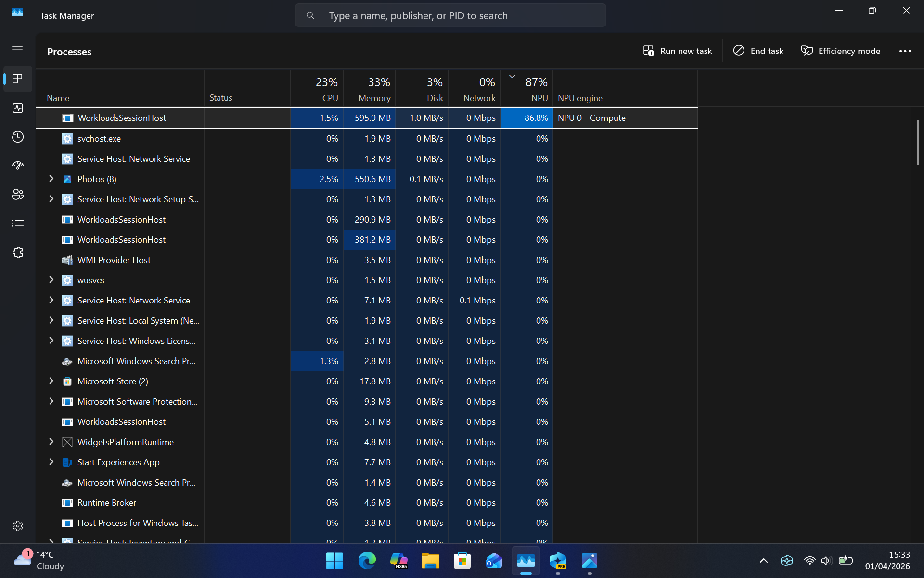Expand the Microsoft Store (2) group

coord(51,381)
